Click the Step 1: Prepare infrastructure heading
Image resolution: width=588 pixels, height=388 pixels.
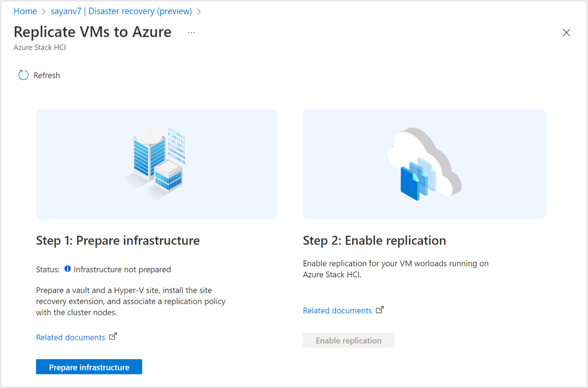coord(118,241)
